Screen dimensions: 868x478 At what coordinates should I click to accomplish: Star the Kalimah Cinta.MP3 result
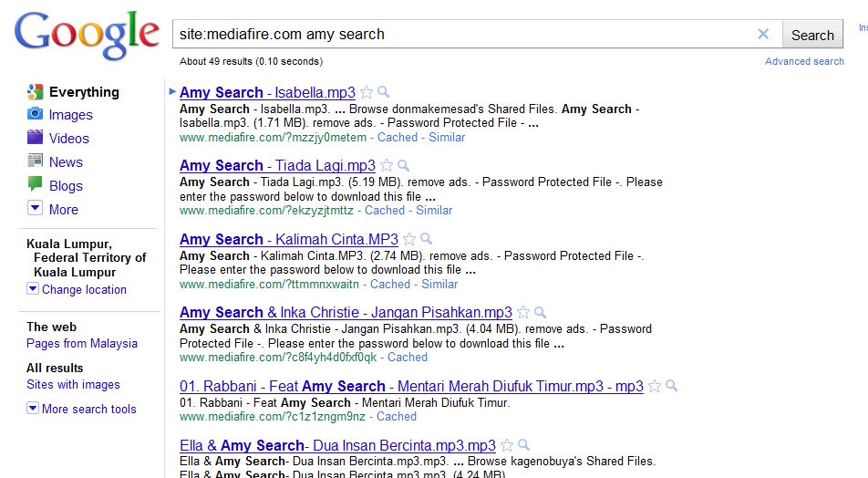(409, 239)
